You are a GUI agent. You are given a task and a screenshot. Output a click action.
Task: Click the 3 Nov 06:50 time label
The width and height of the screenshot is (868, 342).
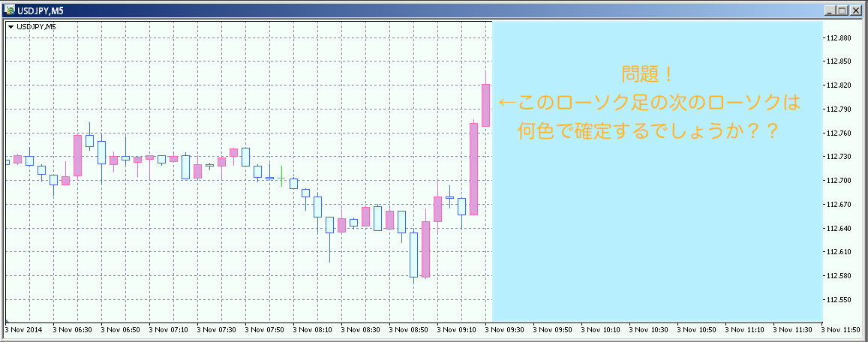(120, 329)
